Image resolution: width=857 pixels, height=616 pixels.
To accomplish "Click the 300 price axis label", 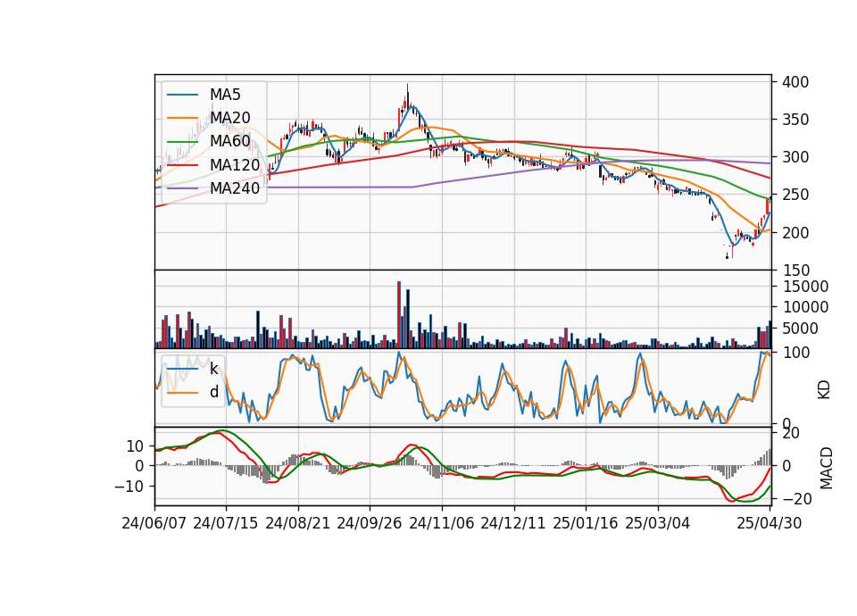I will coord(795,157).
